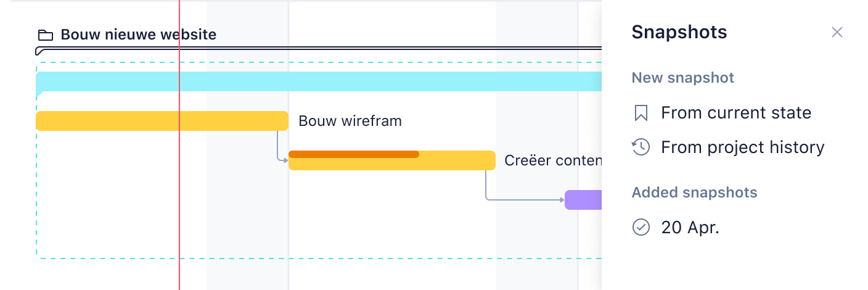Close the Snapshots panel

tap(837, 32)
